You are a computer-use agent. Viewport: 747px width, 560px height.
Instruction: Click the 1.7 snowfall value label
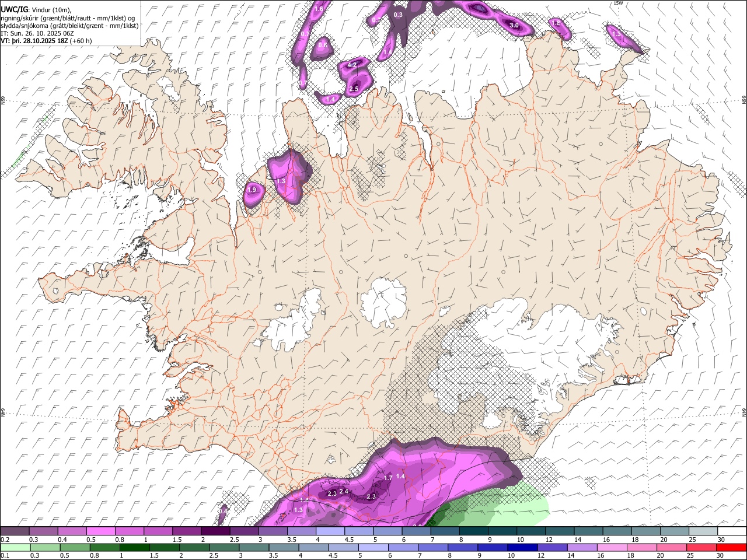pyautogui.click(x=388, y=478)
